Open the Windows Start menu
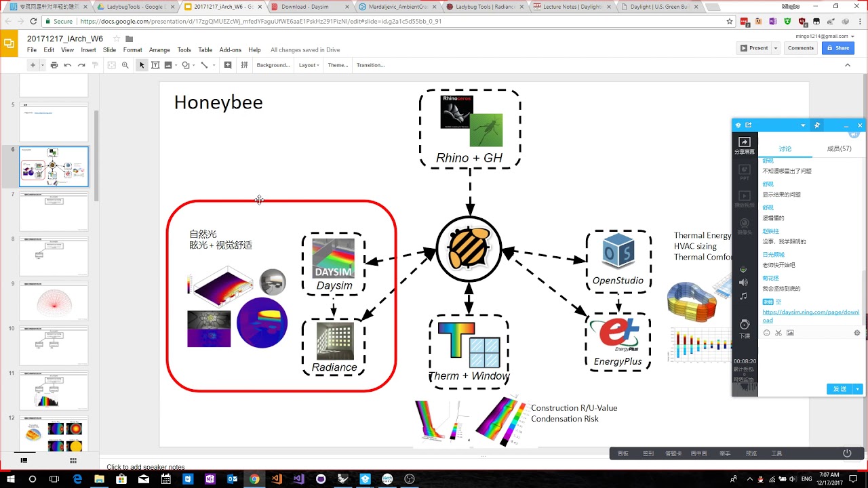 tap(10, 479)
